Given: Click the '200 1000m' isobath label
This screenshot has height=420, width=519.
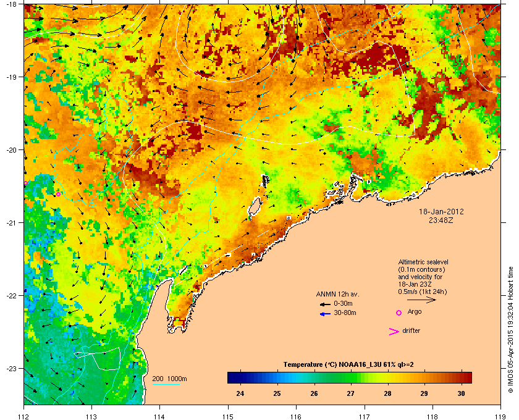Looking at the screenshot, I should pyautogui.click(x=169, y=379).
